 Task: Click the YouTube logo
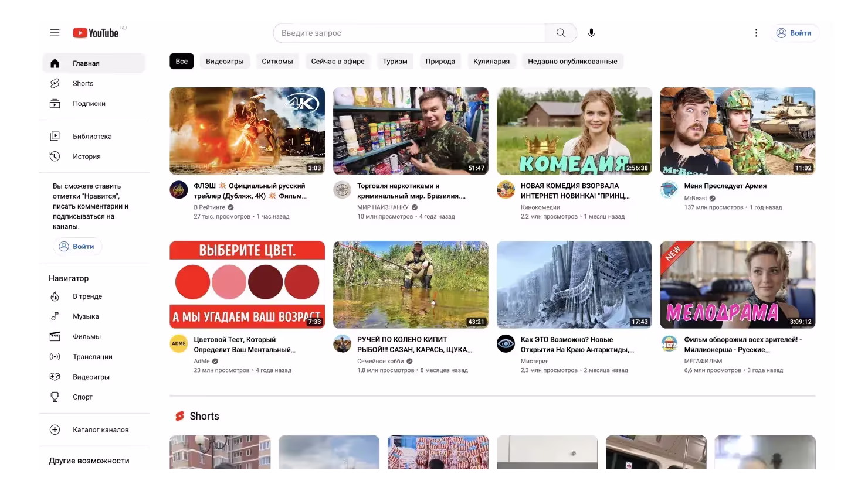pos(96,33)
